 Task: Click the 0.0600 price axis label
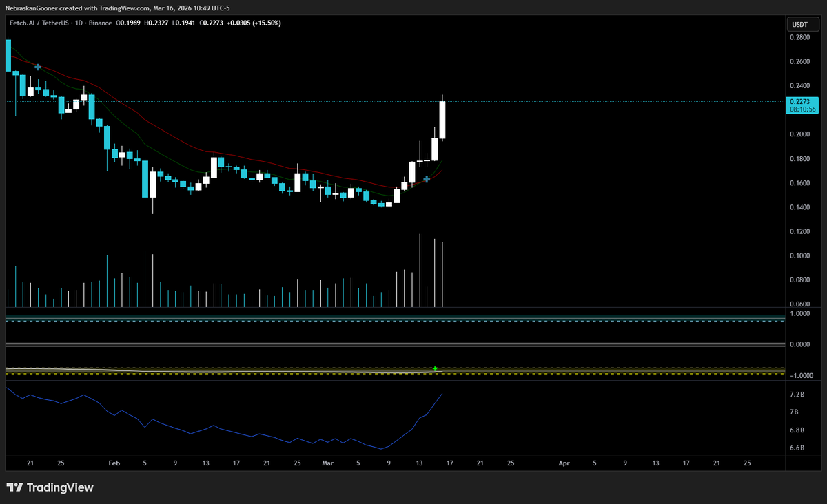pos(799,304)
